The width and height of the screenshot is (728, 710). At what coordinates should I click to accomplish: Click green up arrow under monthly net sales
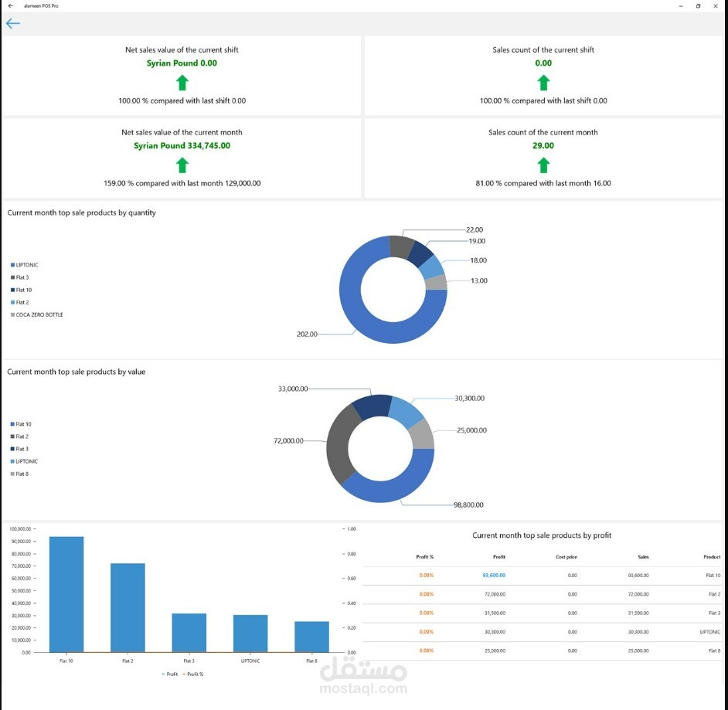pos(182,165)
